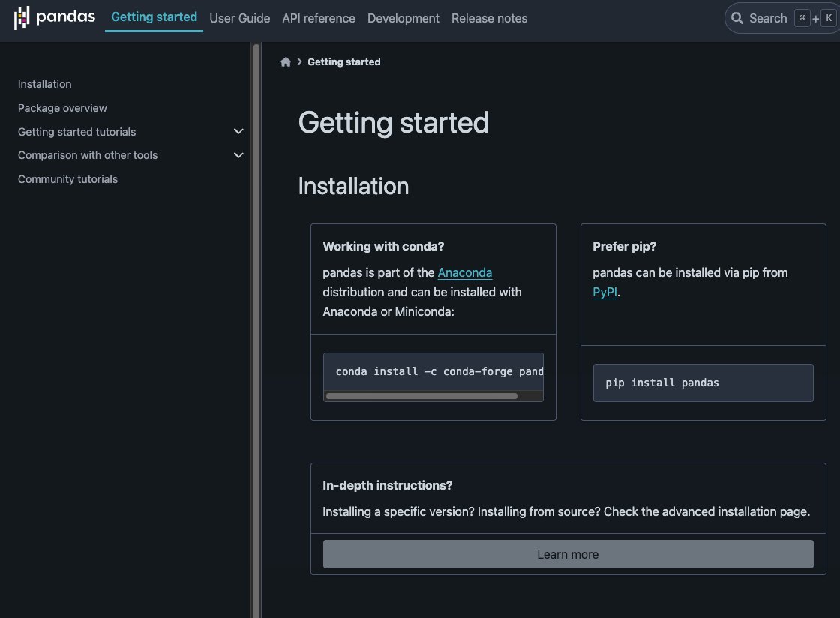Click the K shortcut key badge
The width and height of the screenshot is (840, 618).
829,18
